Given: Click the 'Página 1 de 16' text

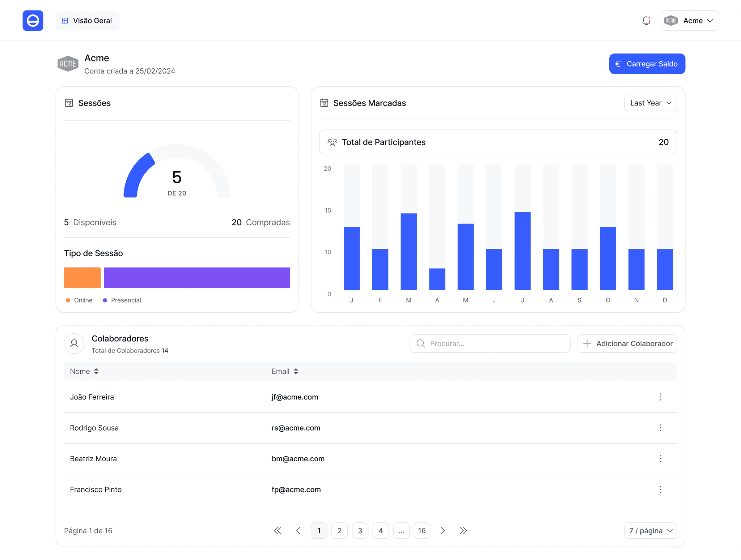Looking at the screenshot, I should coord(88,531).
